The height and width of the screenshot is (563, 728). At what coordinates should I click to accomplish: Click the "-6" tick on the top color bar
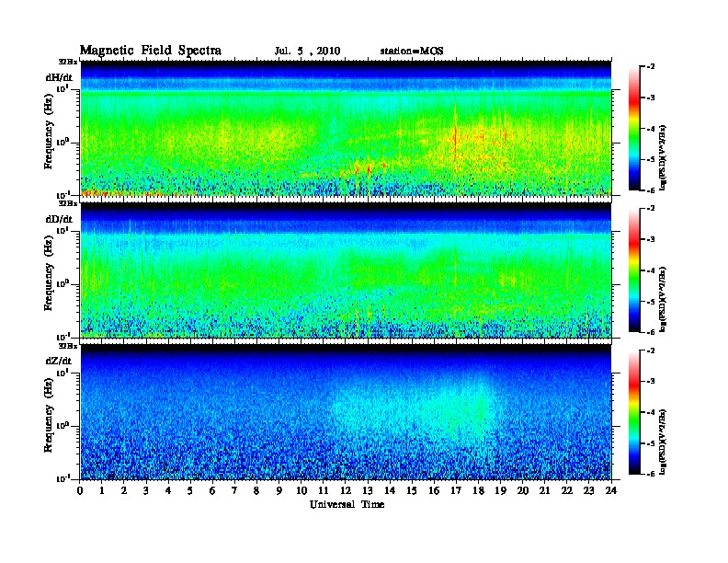pyautogui.click(x=651, y=190)
